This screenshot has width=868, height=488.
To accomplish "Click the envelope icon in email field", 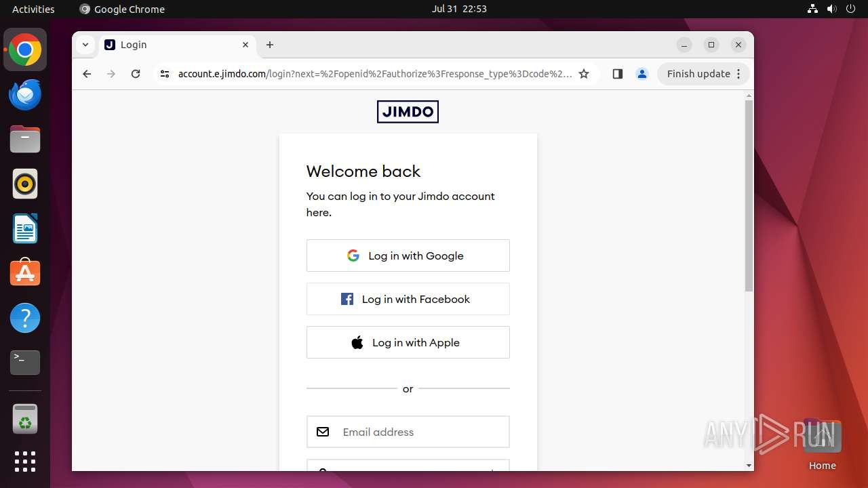I will (323, 432).
